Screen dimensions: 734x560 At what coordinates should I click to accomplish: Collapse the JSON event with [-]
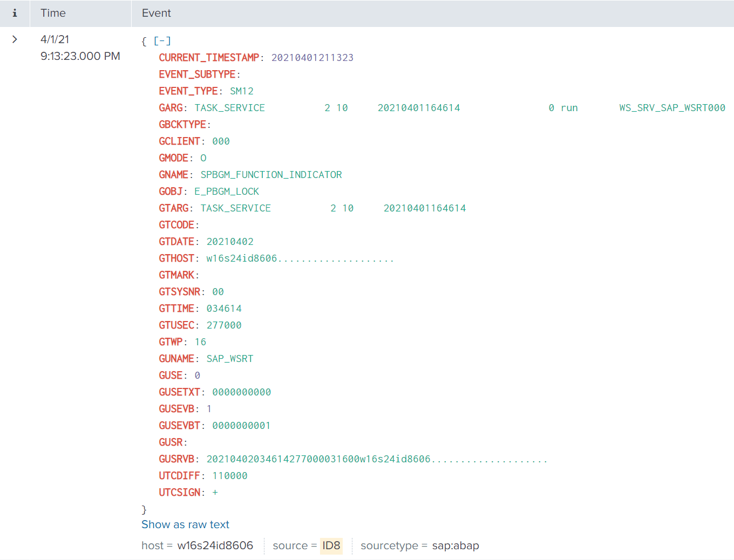162,41
